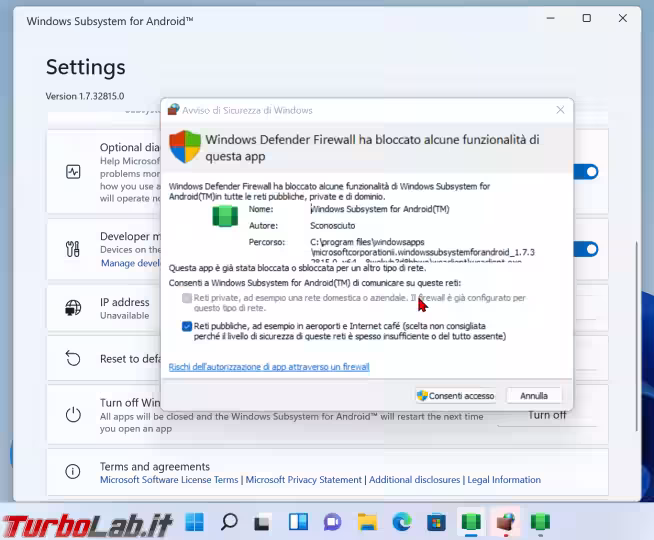Open the Windows Start menu
This screenshot has height=540, width=654.
click(x=194, y=522)
